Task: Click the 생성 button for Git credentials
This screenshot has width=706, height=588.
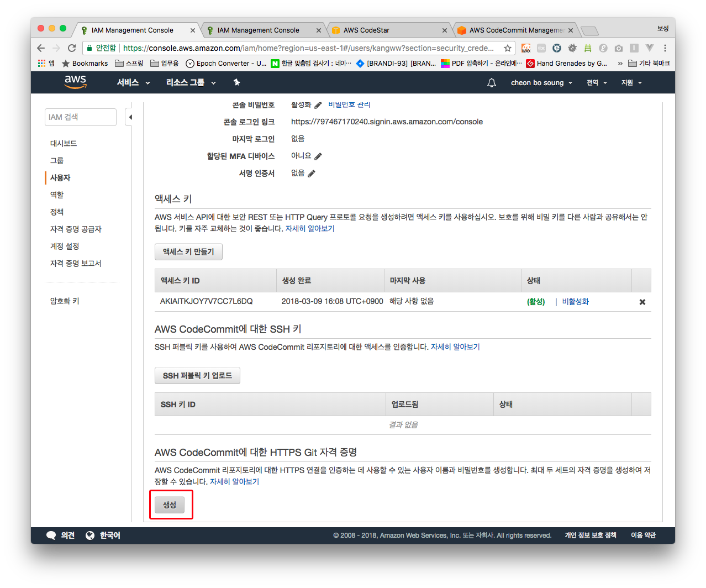Action: click(x=170, y=505)
